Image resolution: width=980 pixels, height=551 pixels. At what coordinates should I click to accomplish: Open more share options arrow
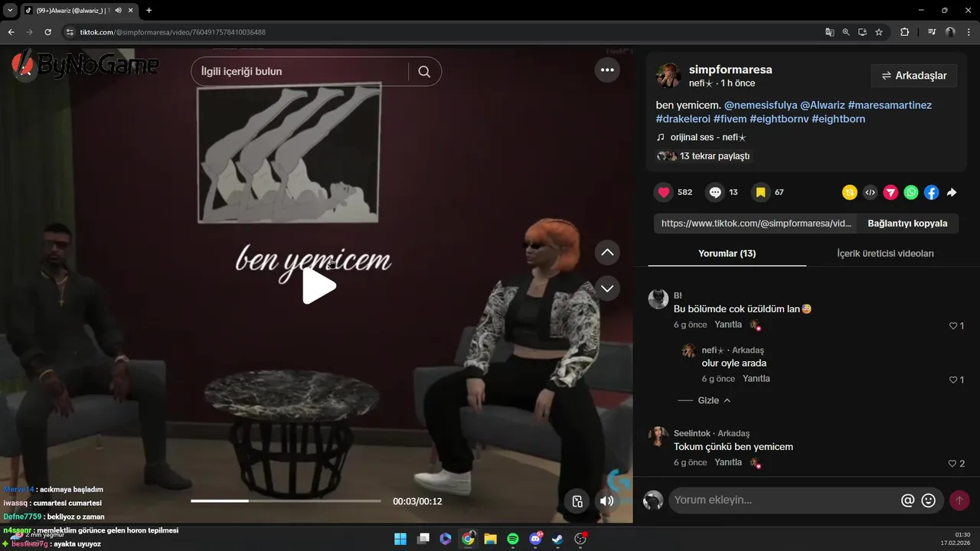tap(952, 193)
